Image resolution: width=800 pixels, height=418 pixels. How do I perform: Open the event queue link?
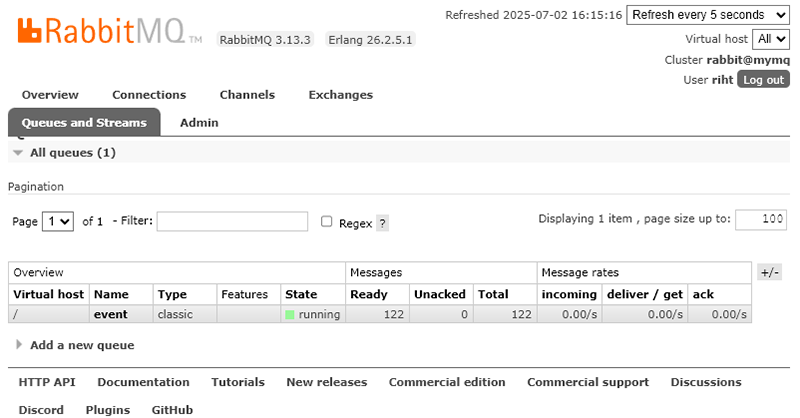[110, 314]
